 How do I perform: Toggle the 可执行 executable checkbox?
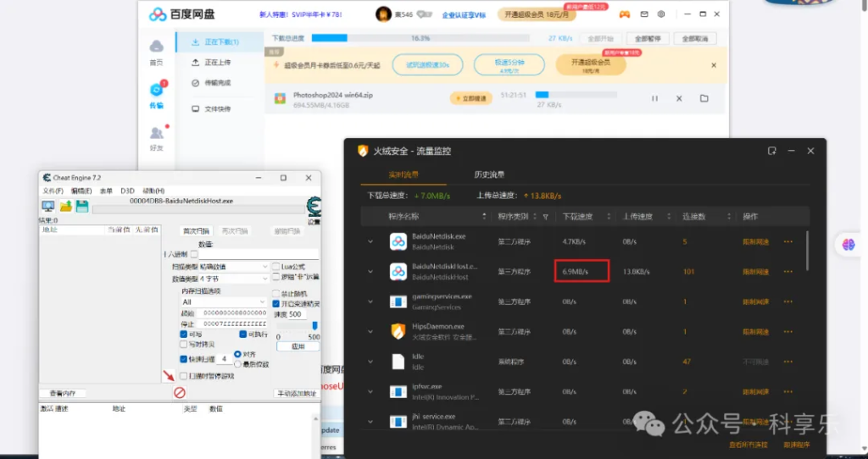242,334
